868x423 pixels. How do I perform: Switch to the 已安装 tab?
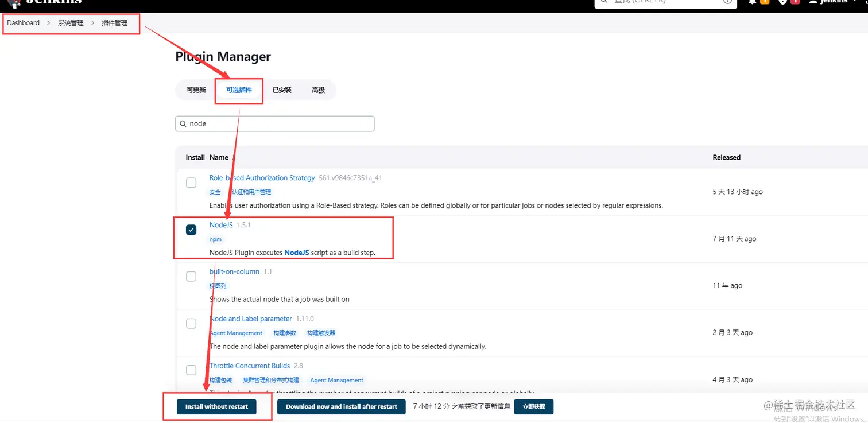coord(282,90)
